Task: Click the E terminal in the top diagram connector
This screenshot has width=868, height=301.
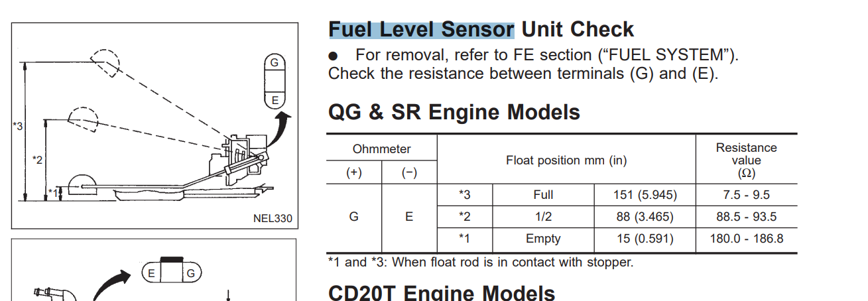Action: point(275,100)
